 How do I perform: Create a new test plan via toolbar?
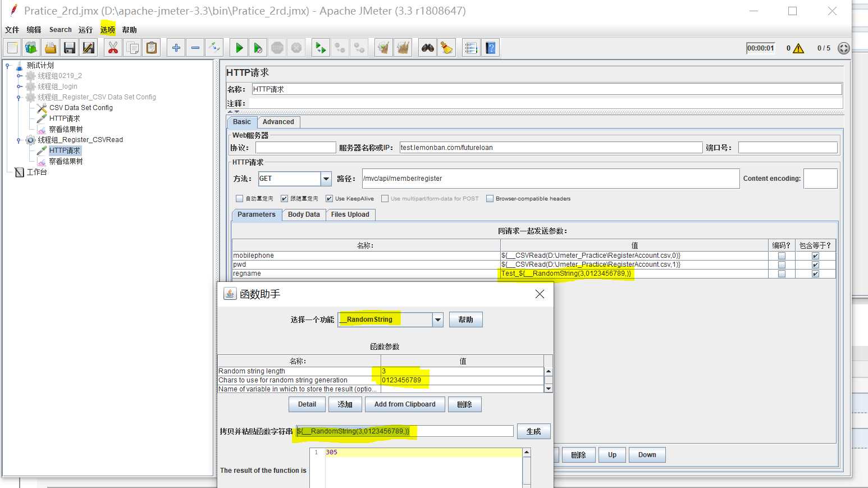tap(12, 48)
